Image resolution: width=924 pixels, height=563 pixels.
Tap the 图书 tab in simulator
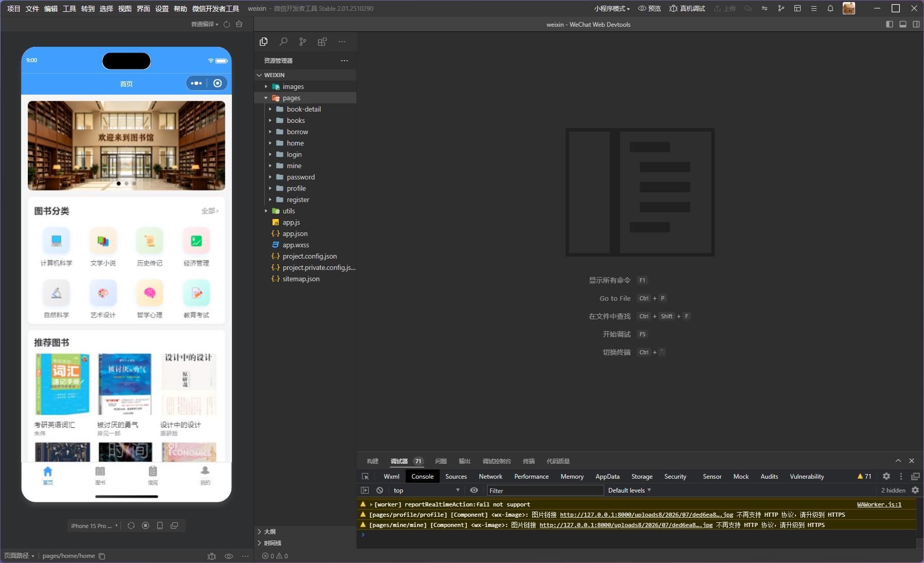[100, 476]
